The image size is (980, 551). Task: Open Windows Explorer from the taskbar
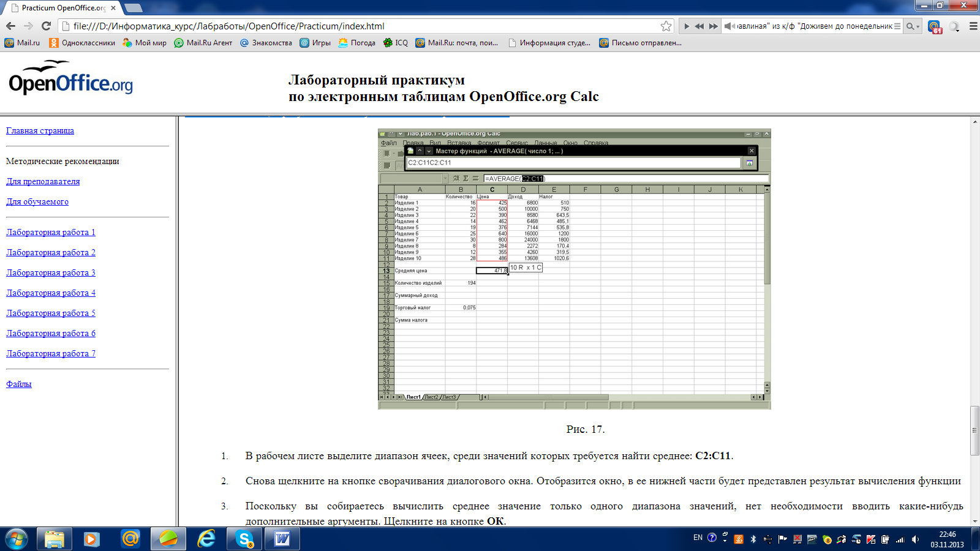(x=55, y=539)
